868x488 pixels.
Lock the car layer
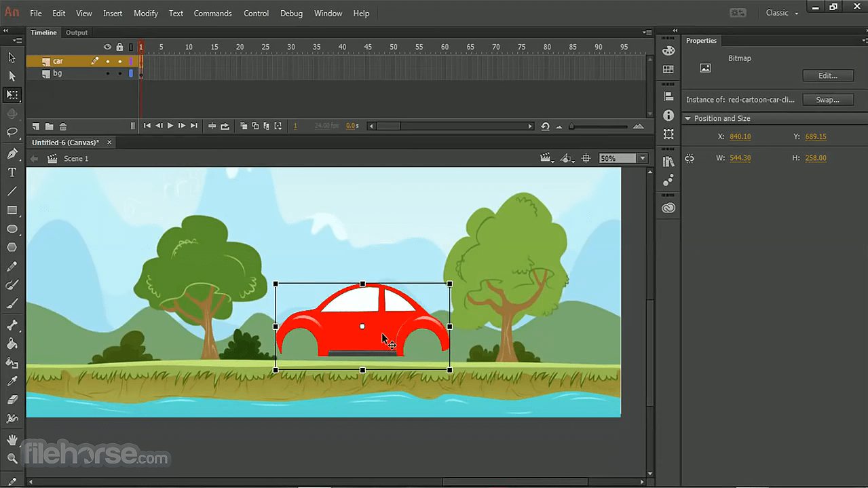(120, 61)
